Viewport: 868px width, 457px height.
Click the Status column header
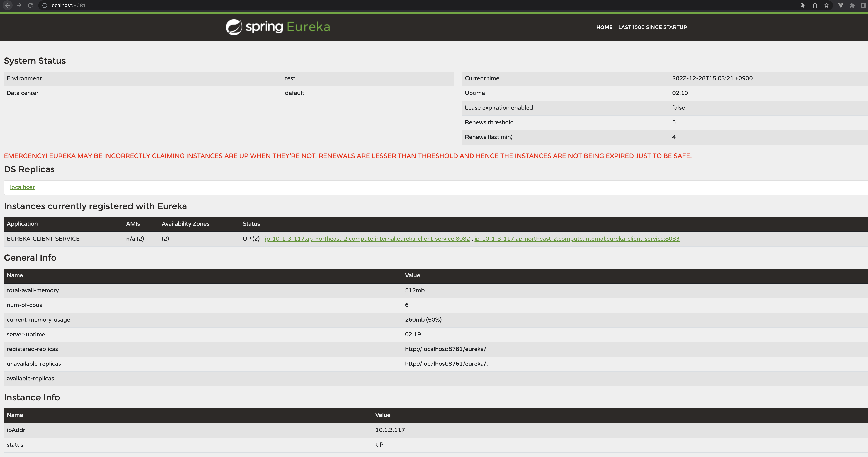(251, 224)
